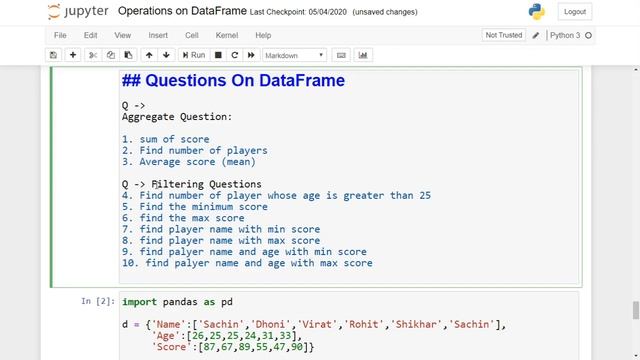Image resolution: width=640 pixels, height=360 pixels.
Task: Click the Last Checkpoint text
Action: [x=298, y=12]
